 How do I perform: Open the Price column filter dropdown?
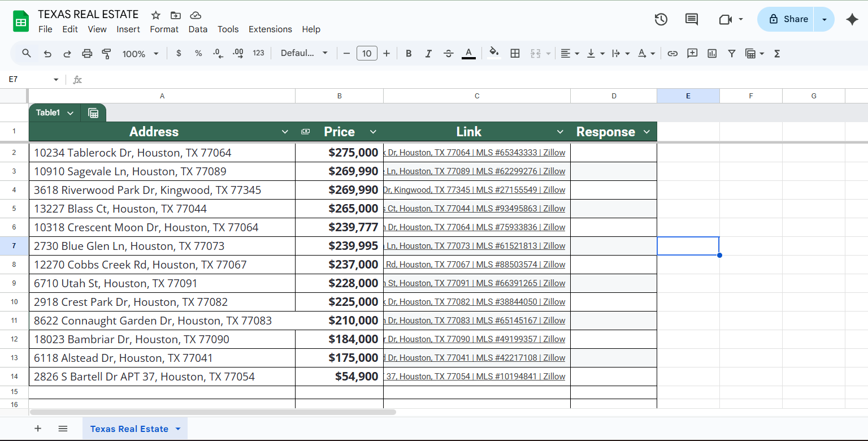[373, 131]
